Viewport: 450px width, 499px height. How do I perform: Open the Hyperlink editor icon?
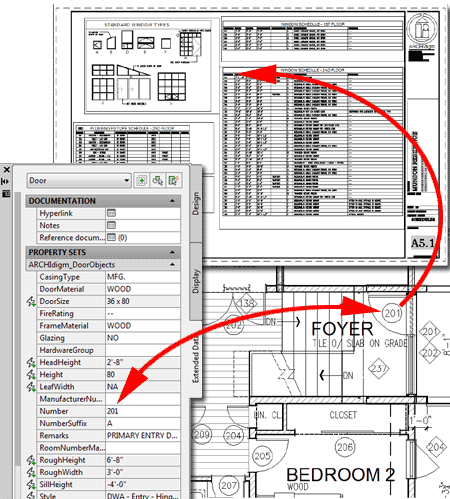pyautogui.click(x=111, y=213)
